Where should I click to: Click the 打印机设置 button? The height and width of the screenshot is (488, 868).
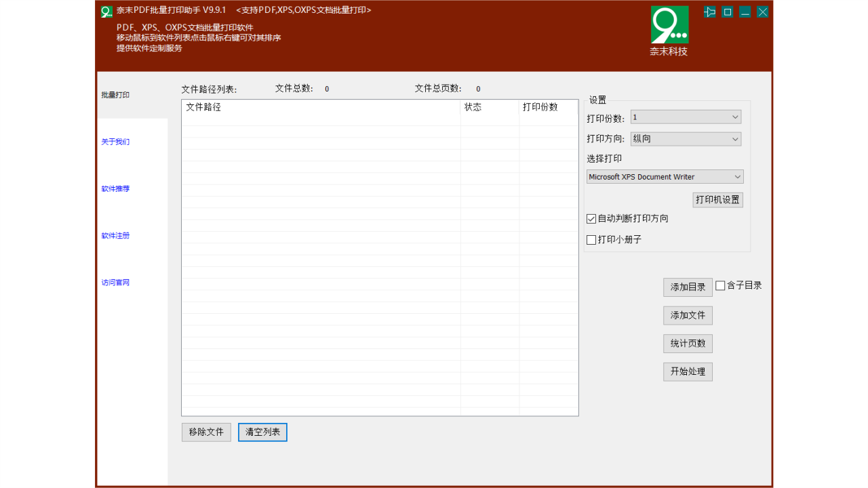[x=718, y=200]
